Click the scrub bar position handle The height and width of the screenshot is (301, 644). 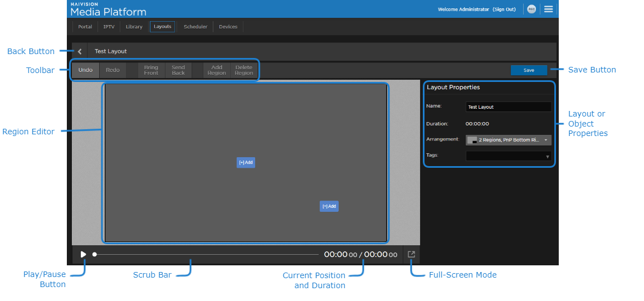tap(95, 254)
